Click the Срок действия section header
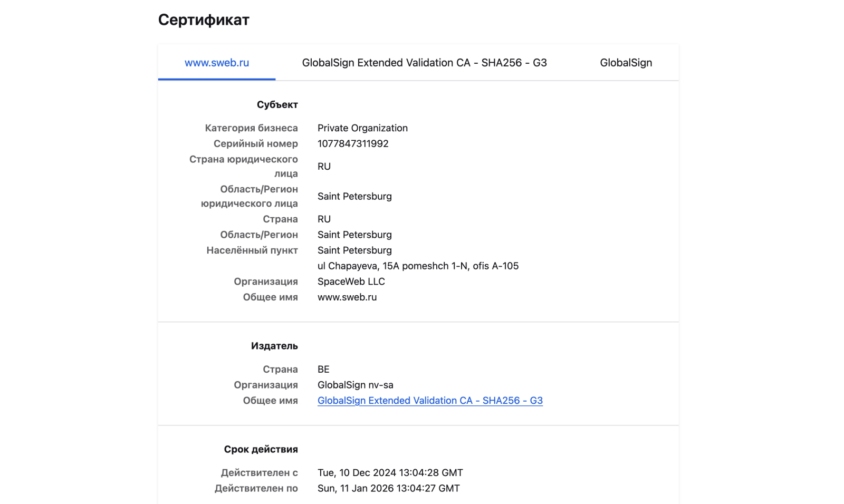Image resolution: width=844 pixels, height=504 pixels. (x=261, y=449)
